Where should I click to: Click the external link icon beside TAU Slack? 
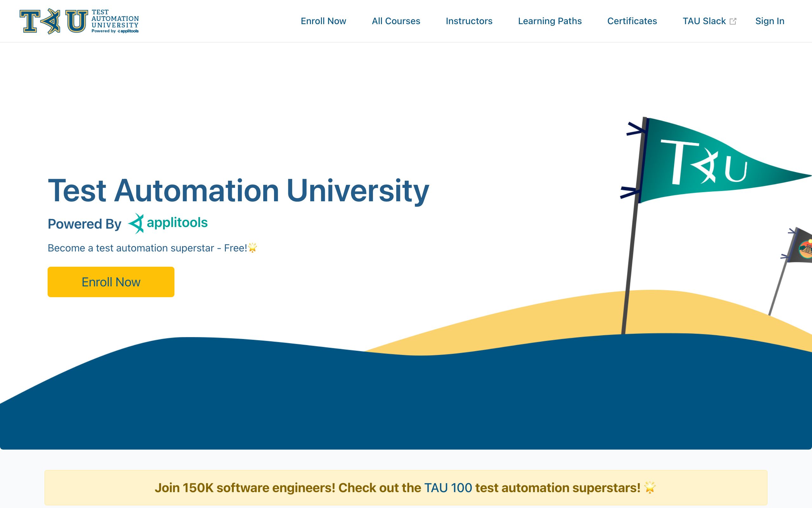coord(733,22)
